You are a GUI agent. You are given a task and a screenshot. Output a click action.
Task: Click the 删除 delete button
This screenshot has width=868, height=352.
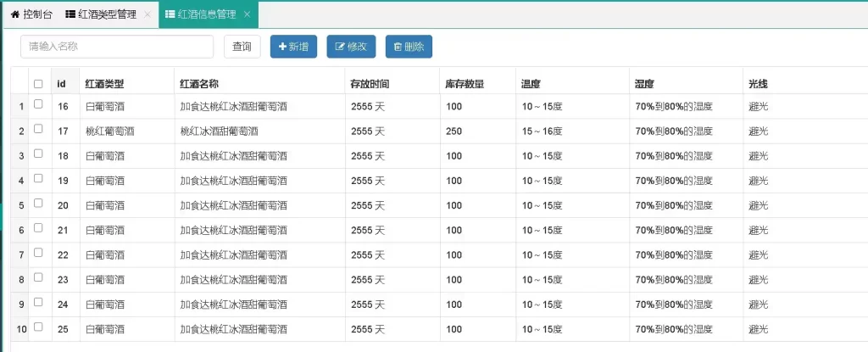click(409, 47)
